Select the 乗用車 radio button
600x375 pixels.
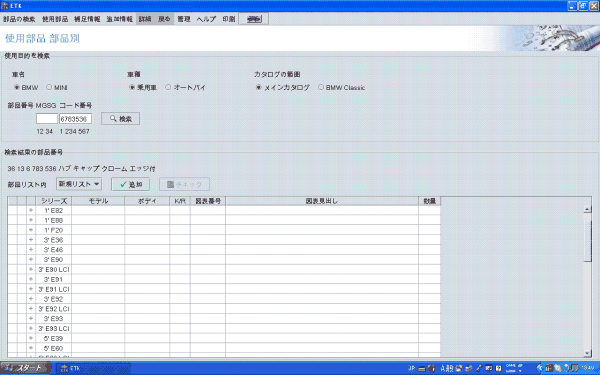tap(132, 88)
